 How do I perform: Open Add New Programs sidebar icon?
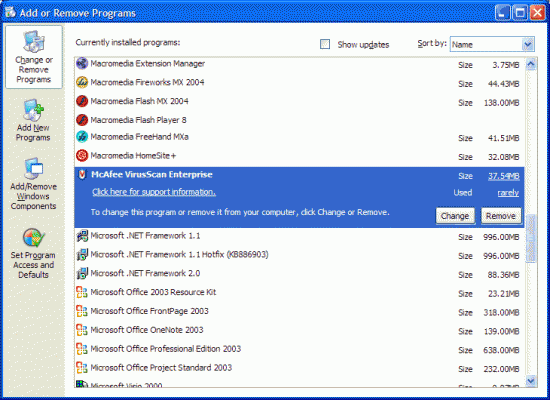coord(33,110)
